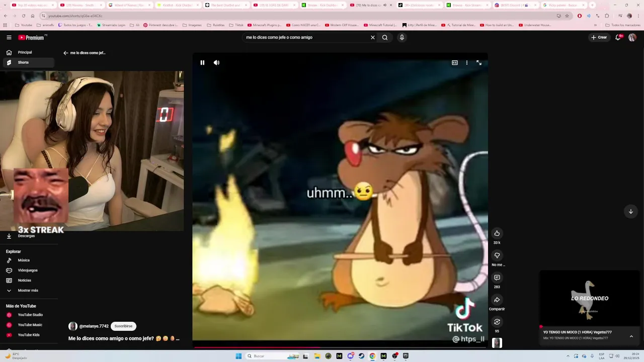
Task: Click YO TENGO UN MOCO mini player title
Action: click(577, 332)
